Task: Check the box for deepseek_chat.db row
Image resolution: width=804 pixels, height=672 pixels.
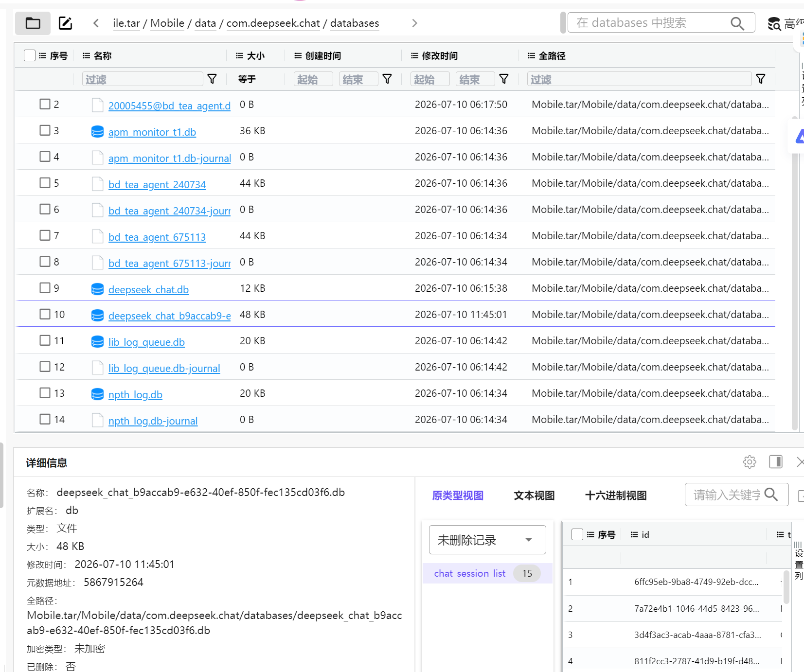Action: (x=45, y=288)
